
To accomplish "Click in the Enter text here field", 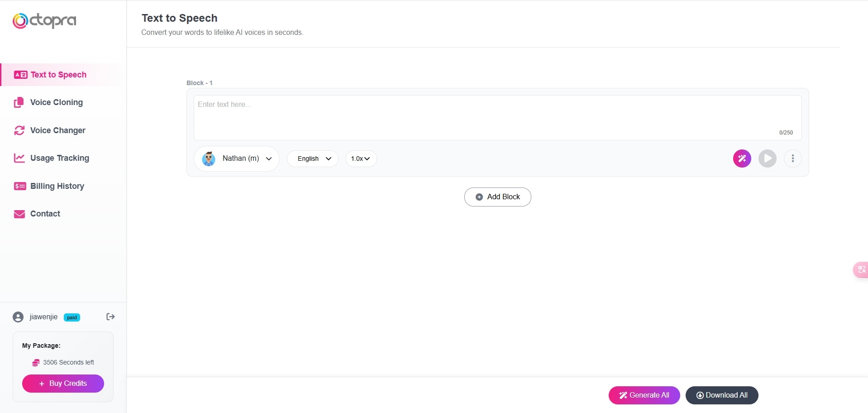I will tap(497, 118).
